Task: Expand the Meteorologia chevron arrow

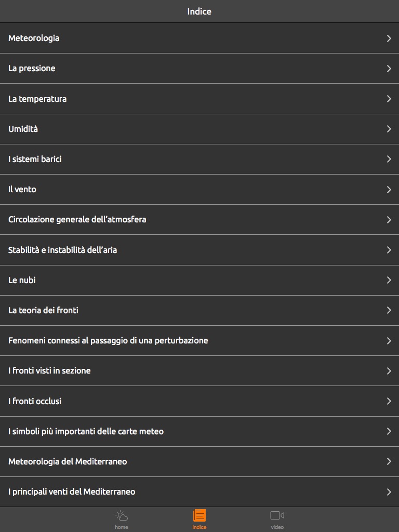Action: tap(389, 38)
